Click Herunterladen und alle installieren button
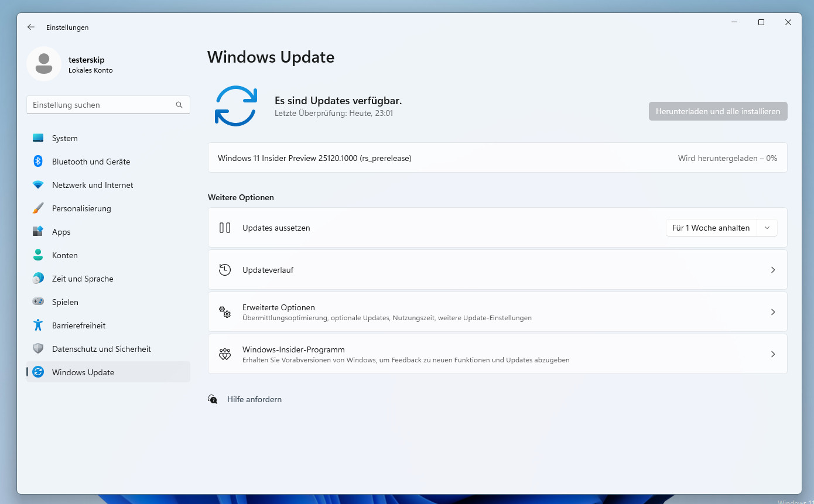This screenshot has width=814, height=504. (x=718, y=111)
